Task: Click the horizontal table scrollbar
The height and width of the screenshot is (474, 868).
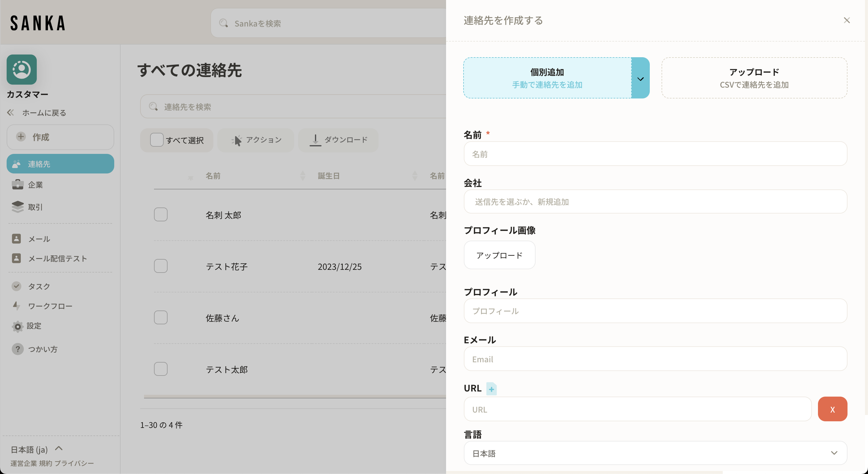Action: (294, 397)
